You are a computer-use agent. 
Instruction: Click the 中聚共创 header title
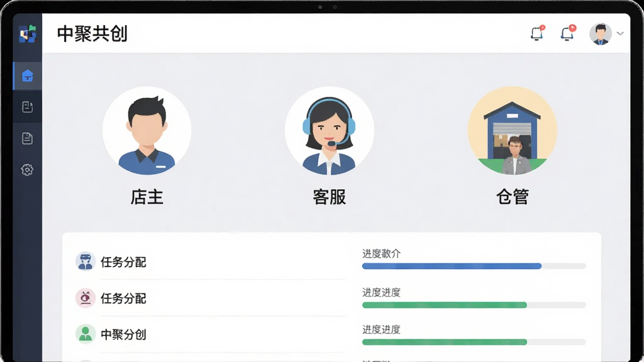pos(92,34)
